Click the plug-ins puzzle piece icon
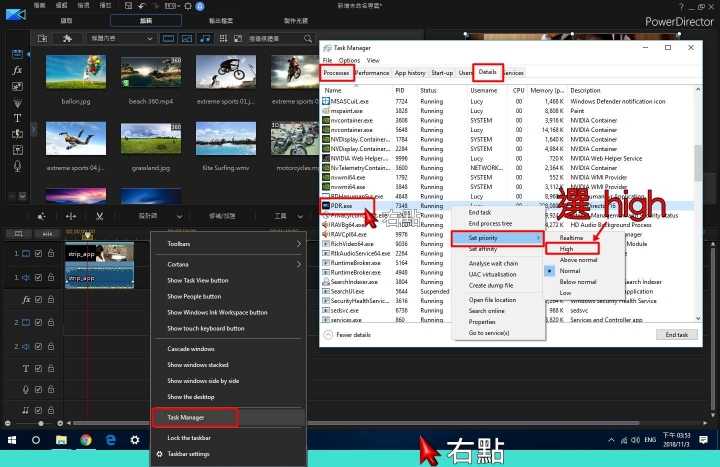 67,39
